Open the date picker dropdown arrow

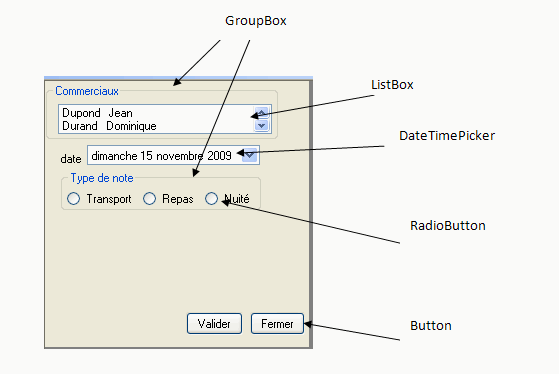point(250,155)
